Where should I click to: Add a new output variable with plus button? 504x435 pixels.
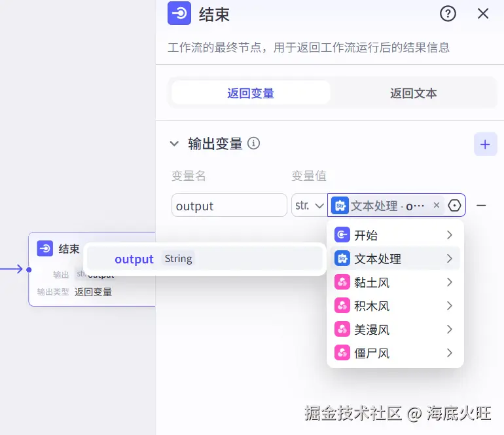coord(485,144)
